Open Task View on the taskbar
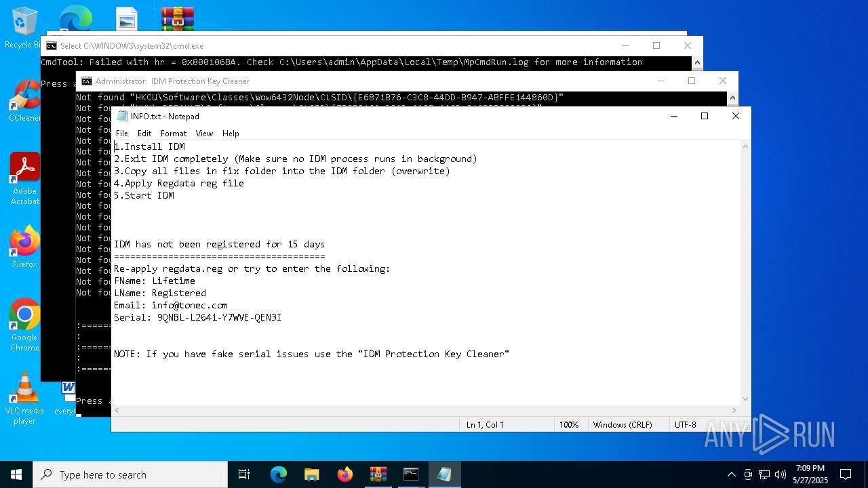Screen dimensions: 868x488 tap(244, 474)
